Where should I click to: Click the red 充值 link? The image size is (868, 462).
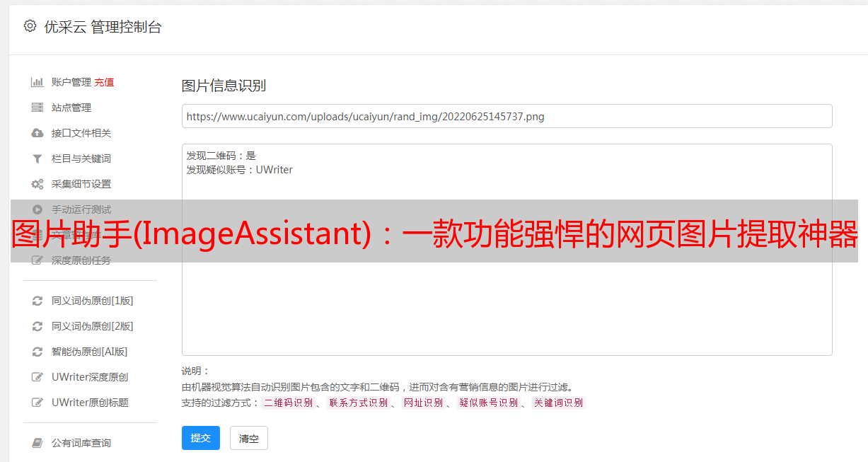coord(104,82)
